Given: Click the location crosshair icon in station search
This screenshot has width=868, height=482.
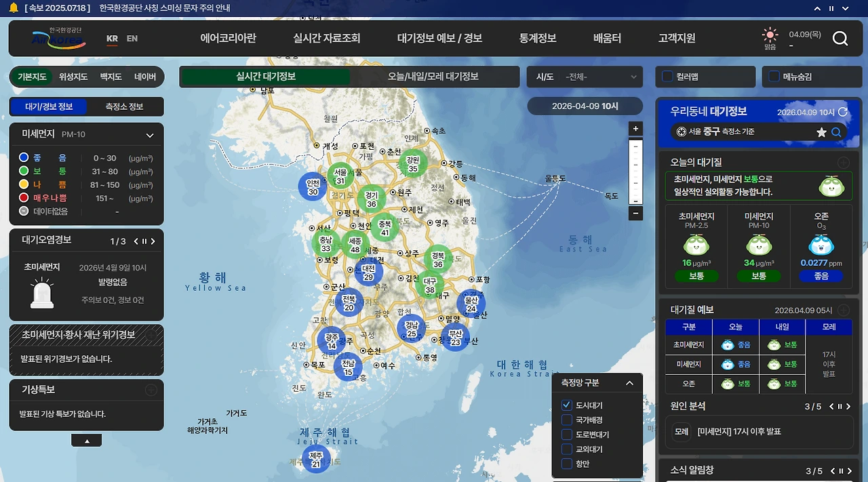Looking at the screenshot, I should [682, 132].
